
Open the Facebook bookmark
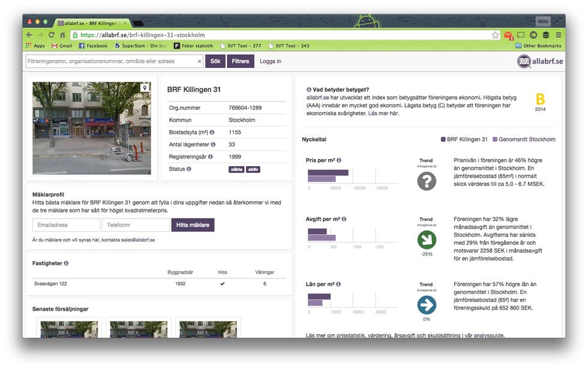coord(93,46)
